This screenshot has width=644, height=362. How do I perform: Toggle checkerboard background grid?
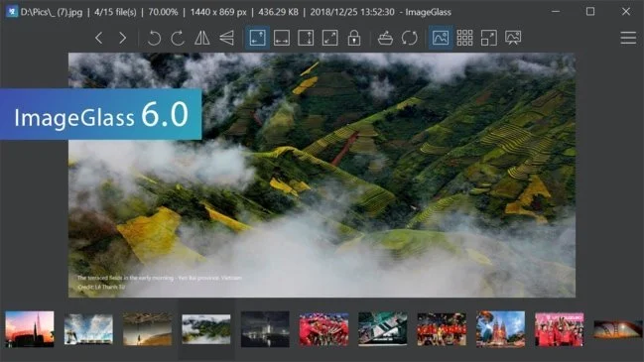[x=464, y=38]
